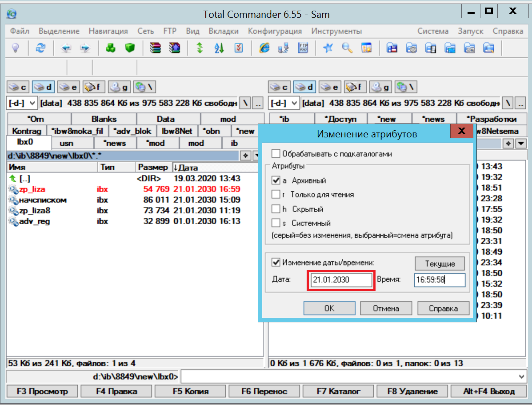Screen dimensions: 532x405
Task: Click right panel asterisk favorites button
Action: [x=508, y=144]
